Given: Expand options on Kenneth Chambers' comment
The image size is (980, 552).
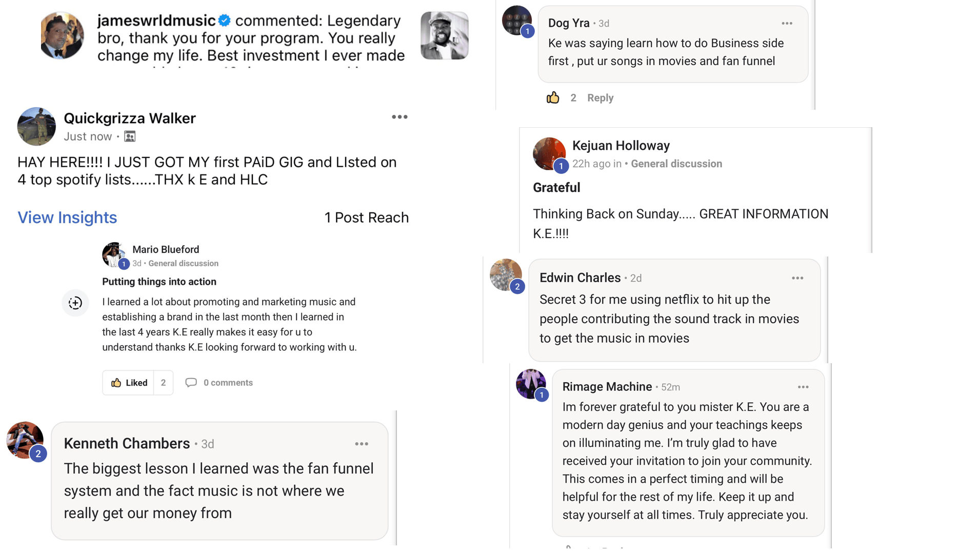Looking at the screenshot, I should pos(362,444).
